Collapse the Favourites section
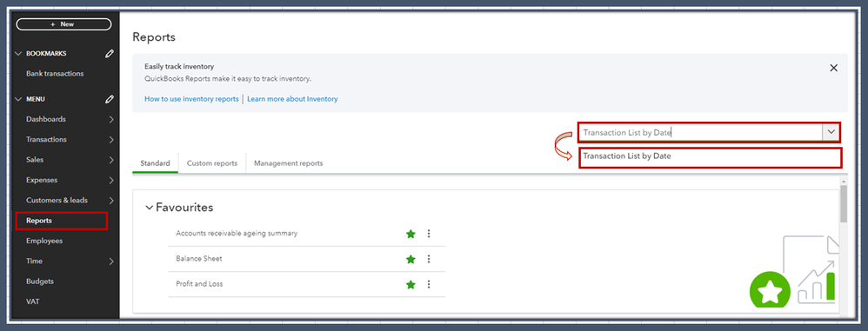The width and height of the screenshot is (868, 331). pos(149,208)
